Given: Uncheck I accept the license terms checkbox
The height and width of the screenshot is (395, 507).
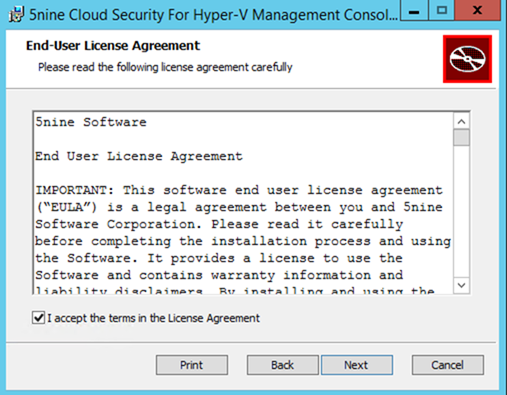Looking at the screenshot, I should pos(38,318).
